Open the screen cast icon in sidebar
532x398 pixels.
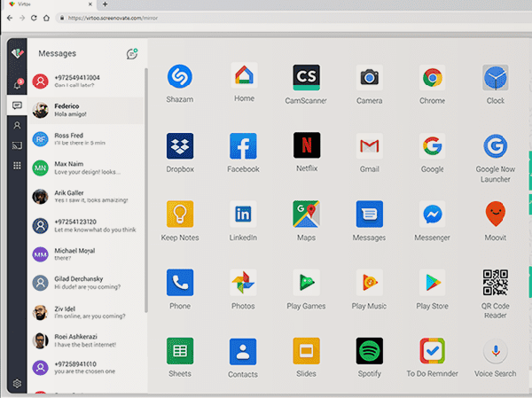click(x=16, y=145)
